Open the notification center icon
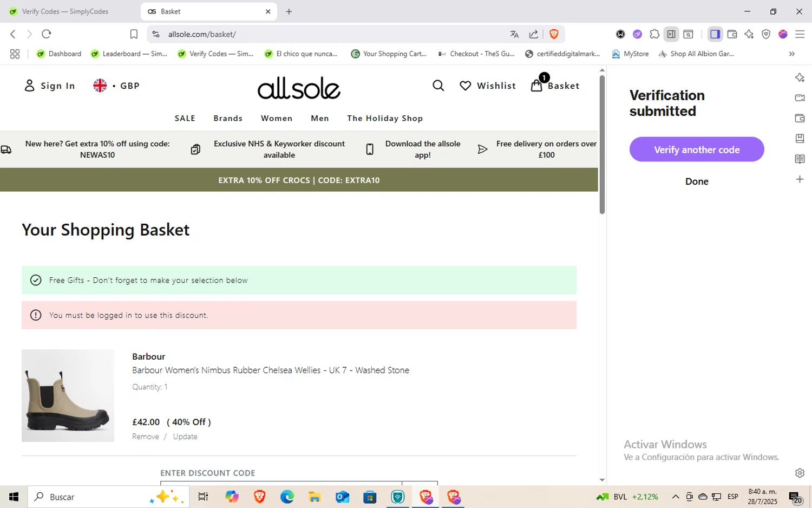Screen dimensions: 812x508 pyautogui.click(x=795, y=497)
